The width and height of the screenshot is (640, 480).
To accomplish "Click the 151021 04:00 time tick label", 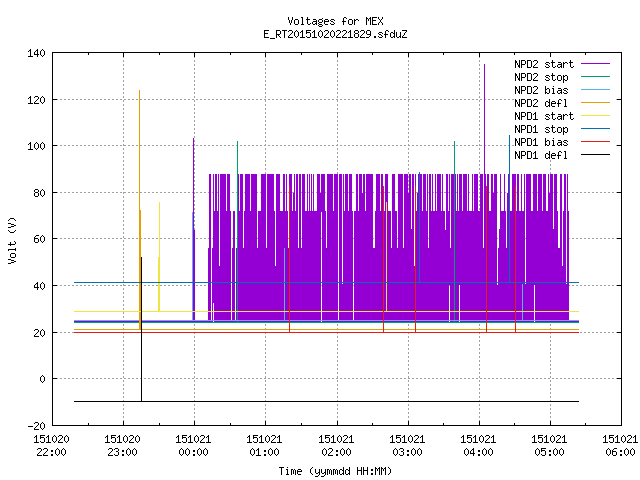I will [478, 446].
